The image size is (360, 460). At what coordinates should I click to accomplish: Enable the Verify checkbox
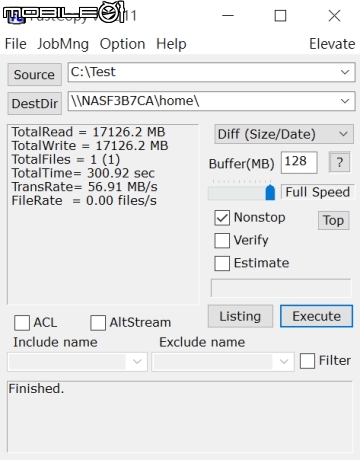pos(222,240)
